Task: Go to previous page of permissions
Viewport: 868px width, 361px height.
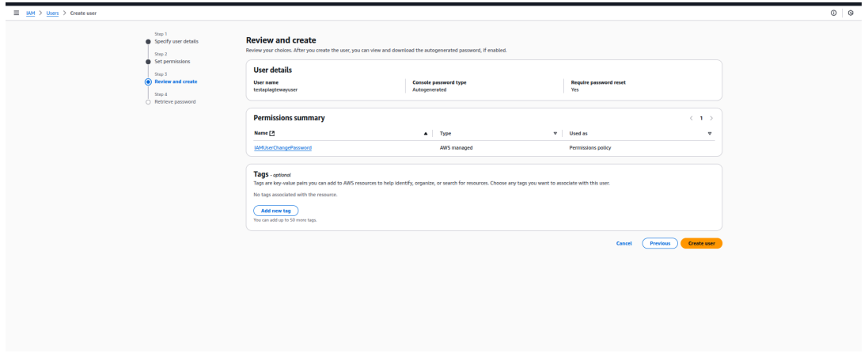Action: [691, 118]
